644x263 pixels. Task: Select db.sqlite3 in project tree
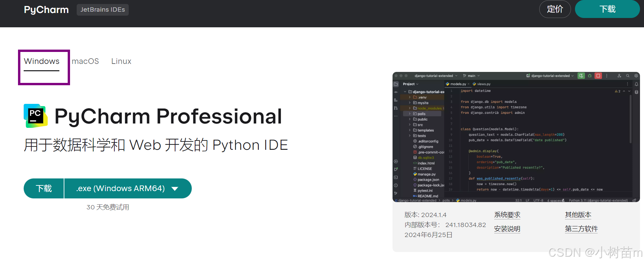[424, 158]
